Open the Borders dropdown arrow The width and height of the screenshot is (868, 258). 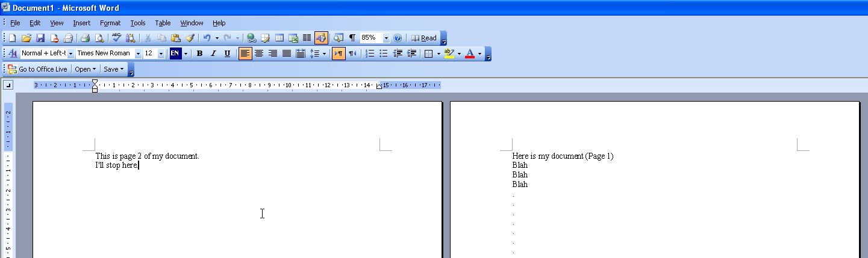tap(438, 54)
